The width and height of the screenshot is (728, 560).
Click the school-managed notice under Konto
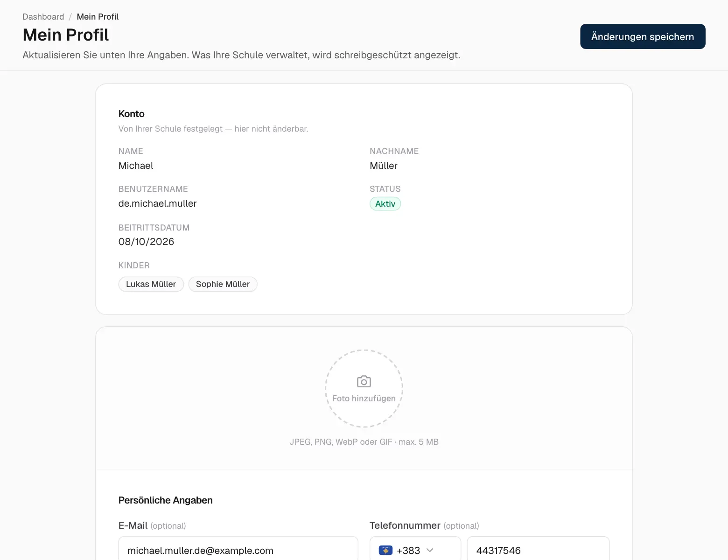[213, 129]
